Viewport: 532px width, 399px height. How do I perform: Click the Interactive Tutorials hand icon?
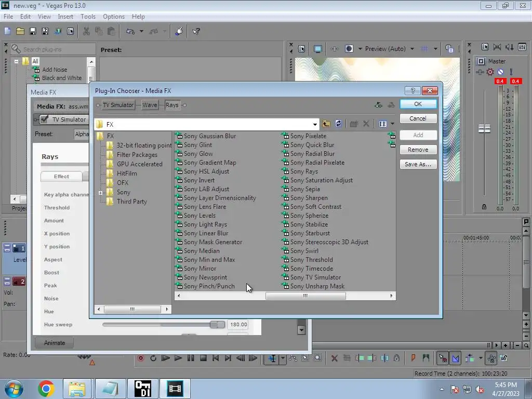click(179, 31)
